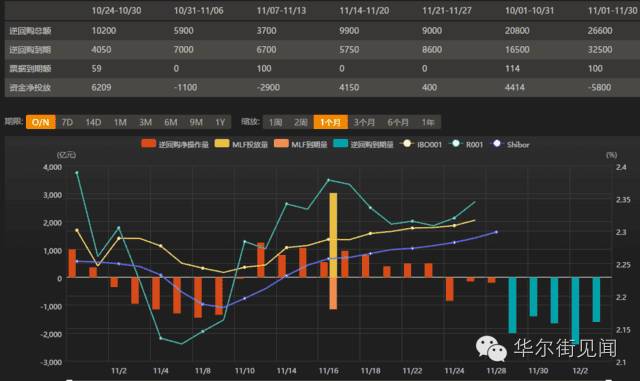This screenshot has height=381, width=640.
Task: Select the 资金净投放 row label
Action: click(x=30, y=87)
